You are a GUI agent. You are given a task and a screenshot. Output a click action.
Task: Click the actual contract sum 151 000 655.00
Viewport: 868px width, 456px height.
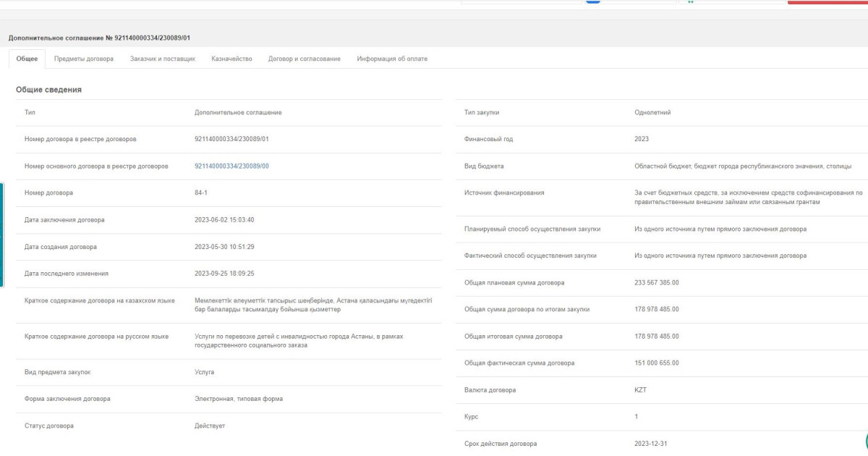coord(656,363)
